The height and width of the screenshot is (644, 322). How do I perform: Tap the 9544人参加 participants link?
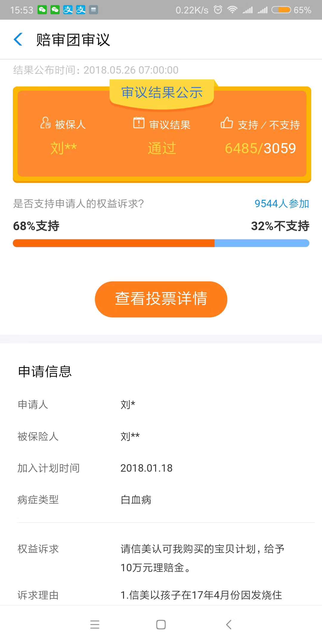coord(281,204)
